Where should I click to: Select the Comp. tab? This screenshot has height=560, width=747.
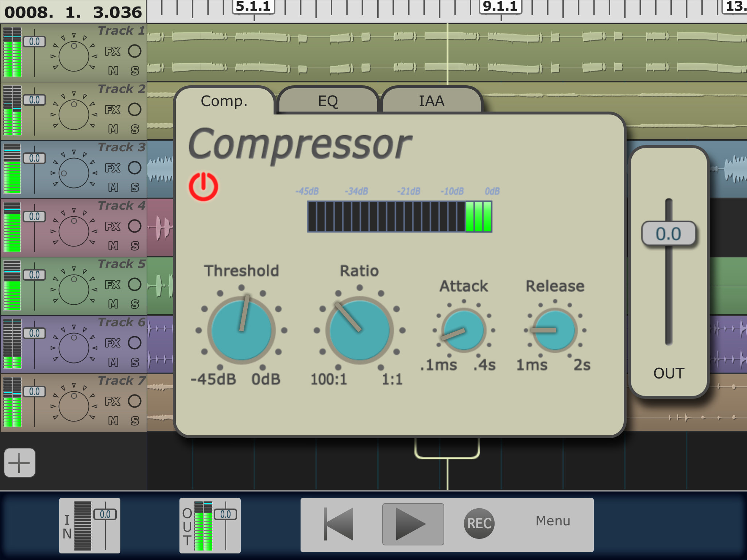click(x=224, y=101)
